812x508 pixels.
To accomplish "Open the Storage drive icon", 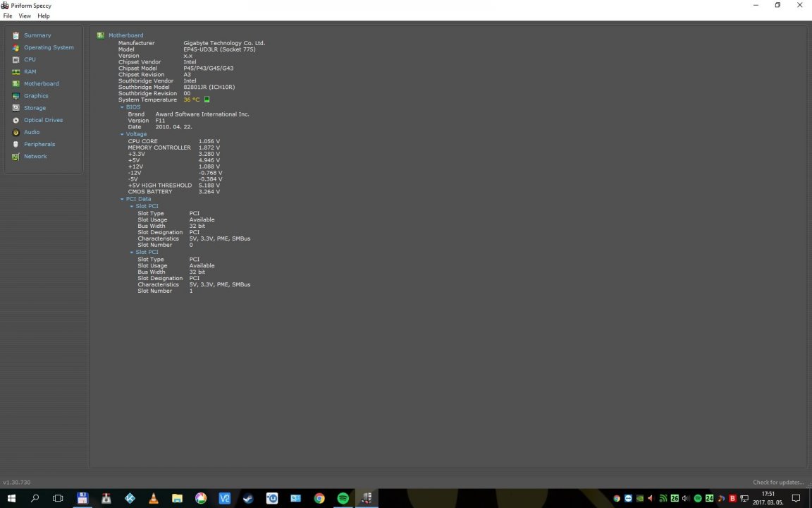I will (x=16, y=108).
